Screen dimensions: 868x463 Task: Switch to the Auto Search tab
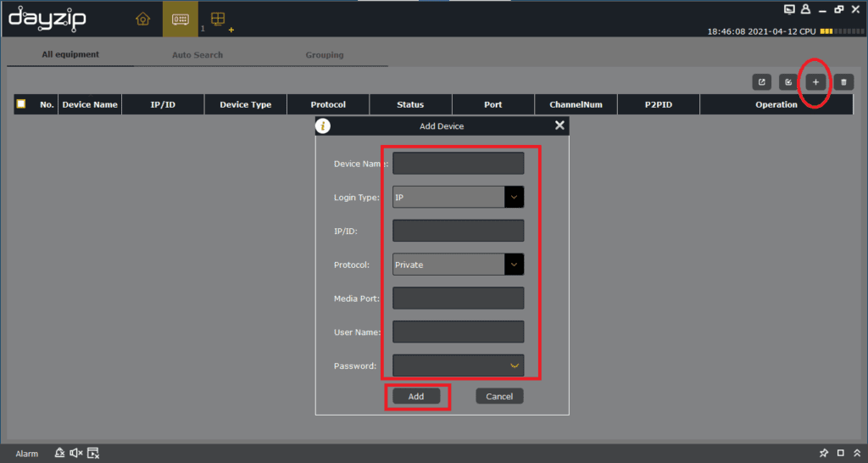198,55
